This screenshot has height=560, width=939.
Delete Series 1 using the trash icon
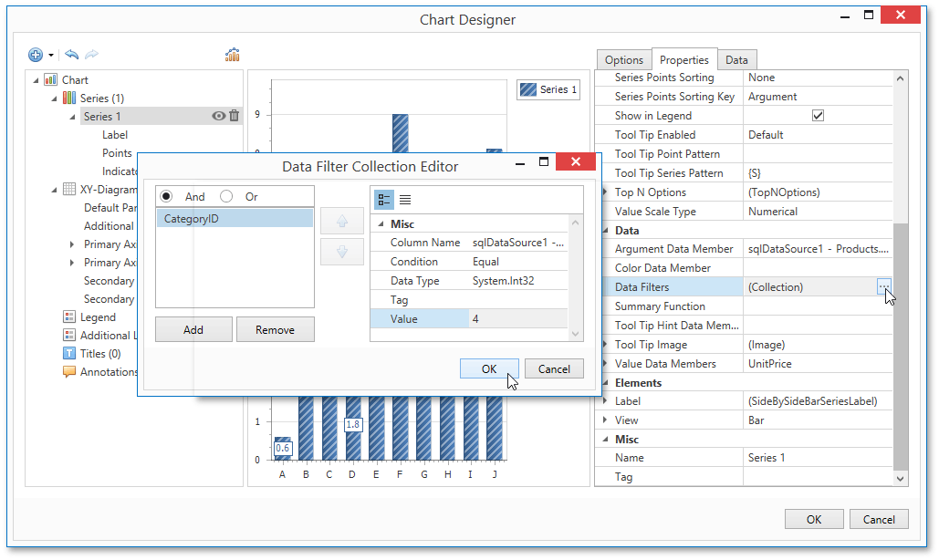point(235,116)
